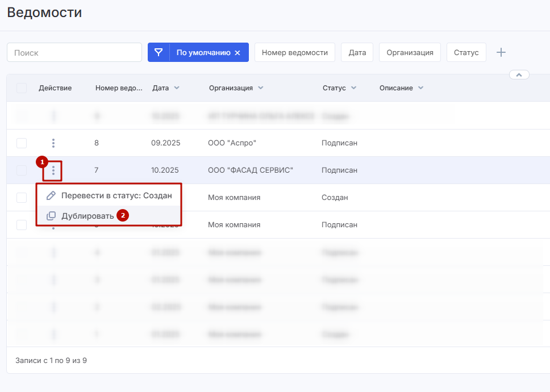Image resolution: width=550 pixels, height=392 pixels.
Task: Focus the Поиск search field
Action: coord(74,52)
